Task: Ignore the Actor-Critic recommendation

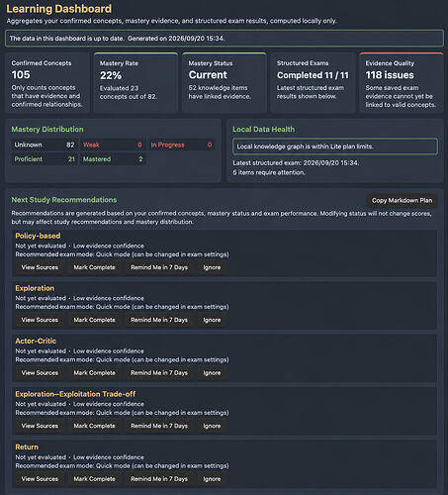Action: click(212, 372)
